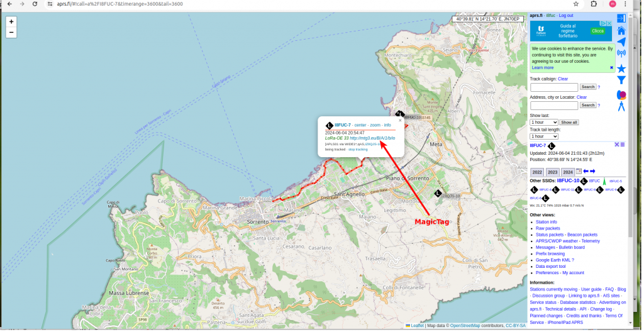The image size is (644, 332).
Task: Click the browser reload icon
Action: 35,4
